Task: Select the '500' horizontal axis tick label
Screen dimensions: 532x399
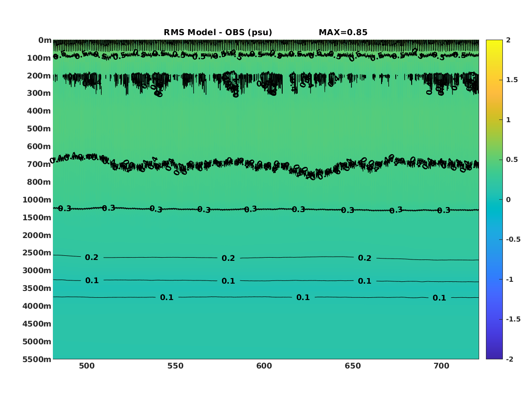Action: (x=87, y=366)
